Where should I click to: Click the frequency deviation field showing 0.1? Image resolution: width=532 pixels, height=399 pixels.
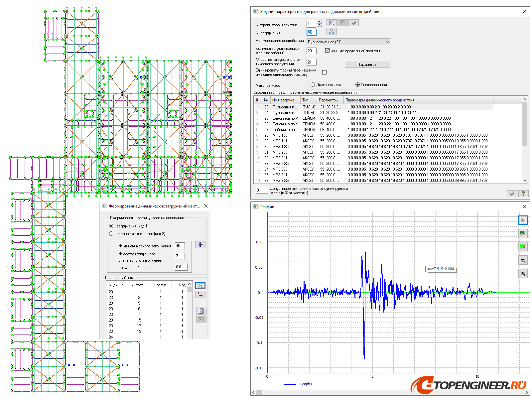coord(262,190)
